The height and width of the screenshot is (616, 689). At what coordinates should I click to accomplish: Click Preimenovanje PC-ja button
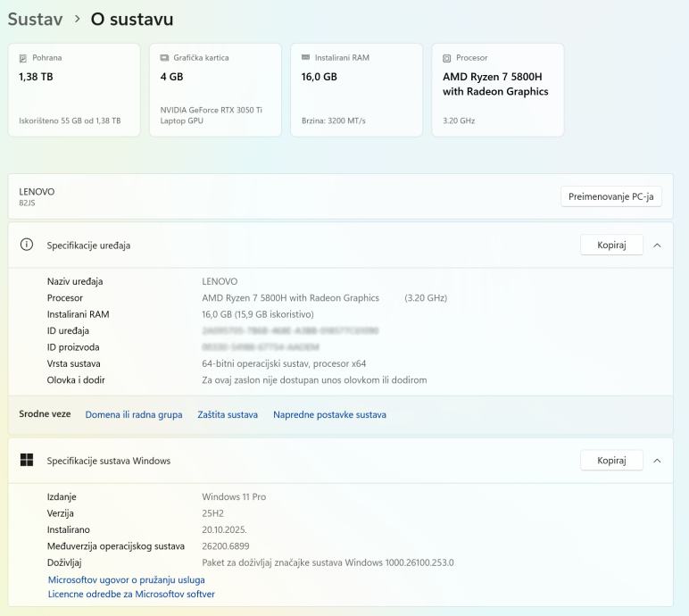(611, 196)
